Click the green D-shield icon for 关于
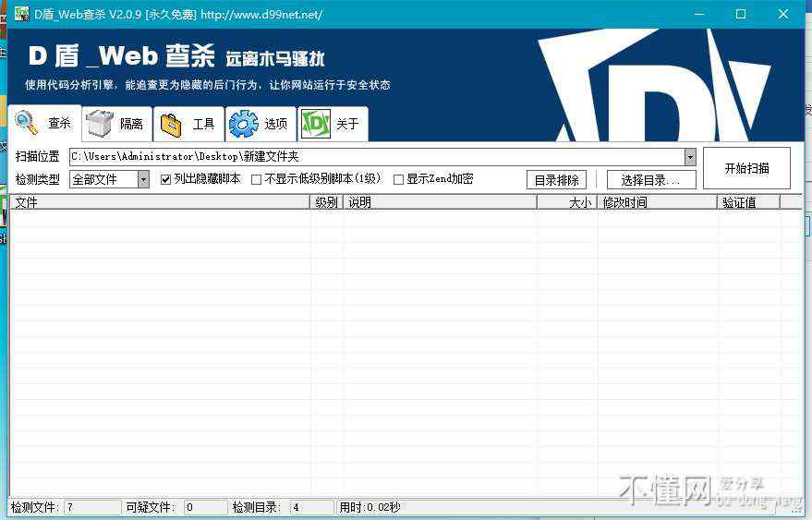 coord(317,124)
